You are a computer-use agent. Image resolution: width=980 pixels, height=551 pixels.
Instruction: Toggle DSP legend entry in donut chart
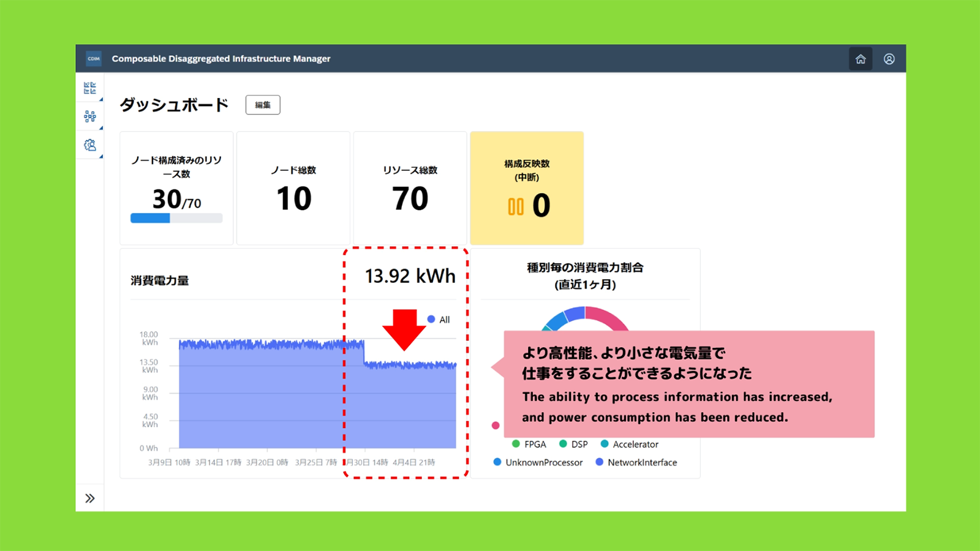point(573,444)
